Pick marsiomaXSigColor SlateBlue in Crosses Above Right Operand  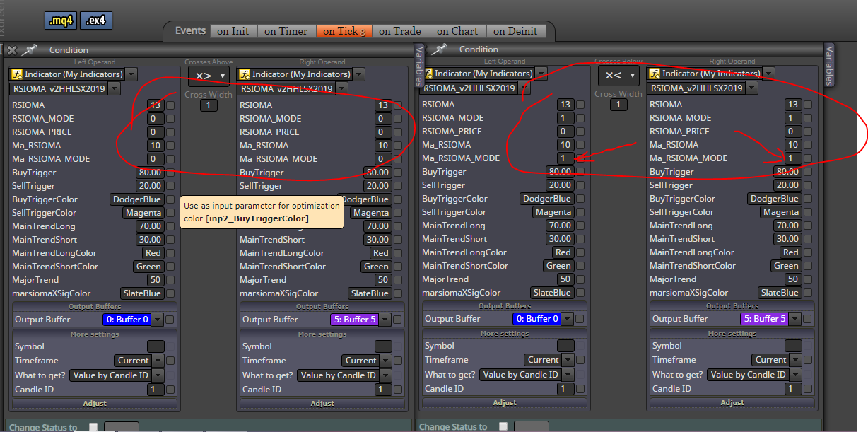pyautogui.click(x=370, y=293)
